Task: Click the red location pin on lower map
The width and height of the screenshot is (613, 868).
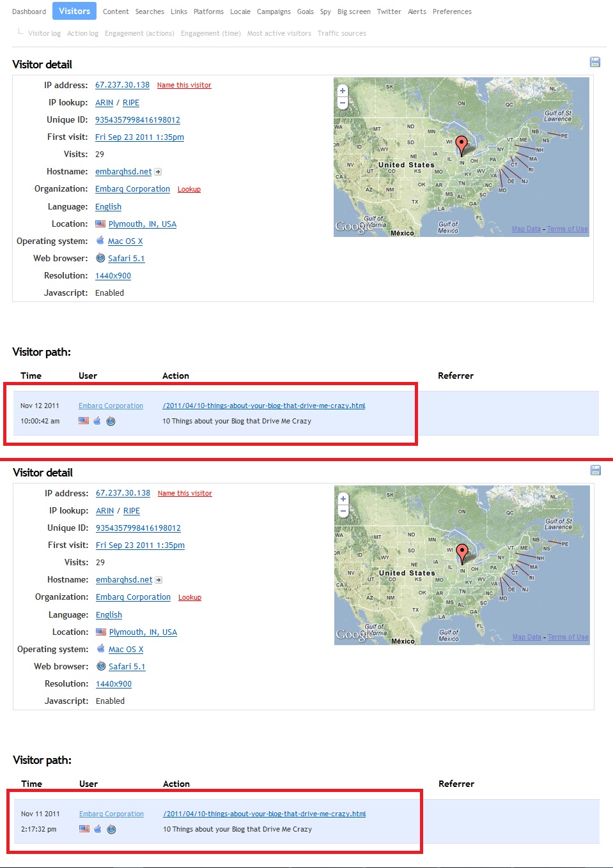Action: point(462,553)
